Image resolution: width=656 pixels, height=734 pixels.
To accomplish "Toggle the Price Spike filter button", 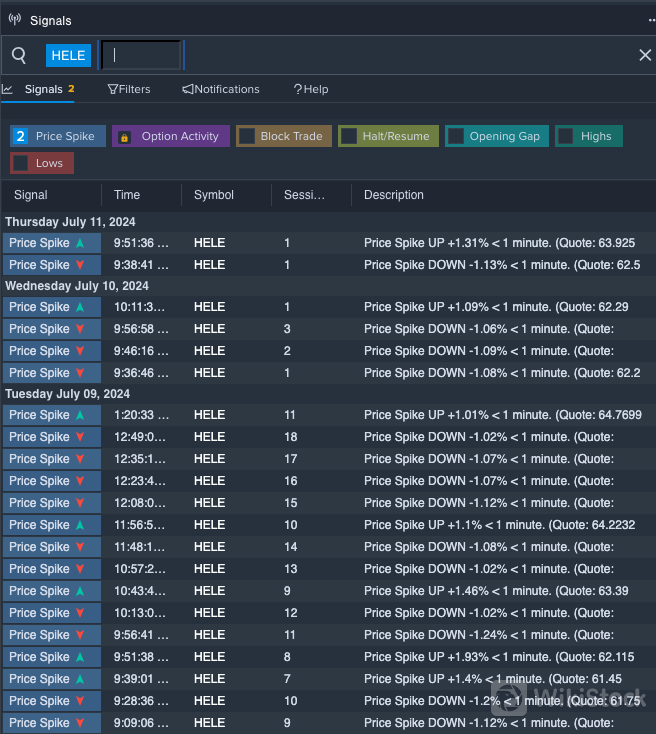I will [x=57, y=137].
